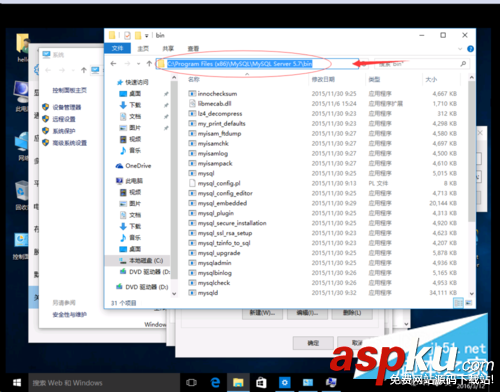Open 设备管理器 in the System window
The image size is (500, 392).
tap(67, 107)
